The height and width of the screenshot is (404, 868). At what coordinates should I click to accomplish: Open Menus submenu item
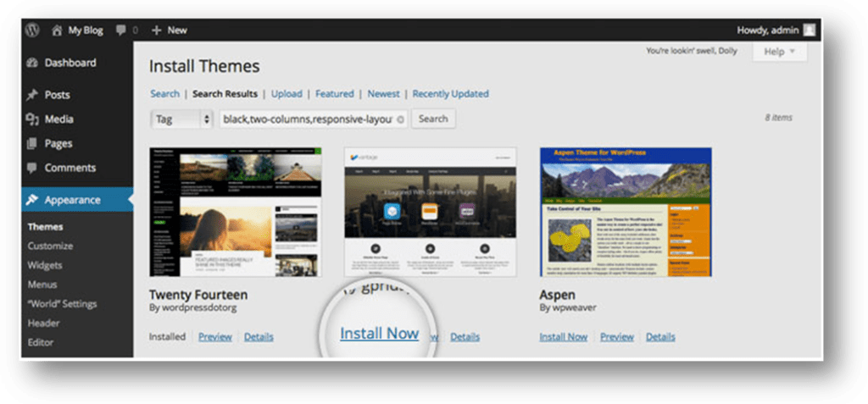pyautogui.click(x=42, y=285)
